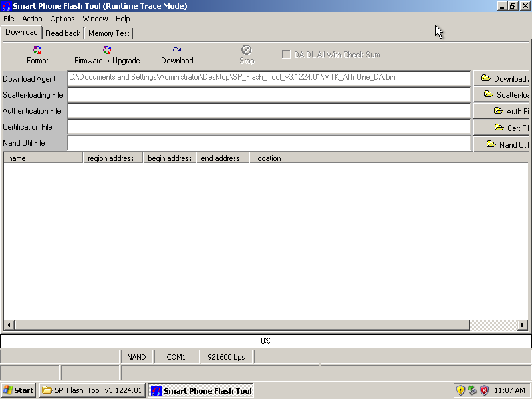Click the horizontal scrollbar right arrow
Image resolution: width=532 pixels, height=399 pixels.
click(x=523, y=325)
